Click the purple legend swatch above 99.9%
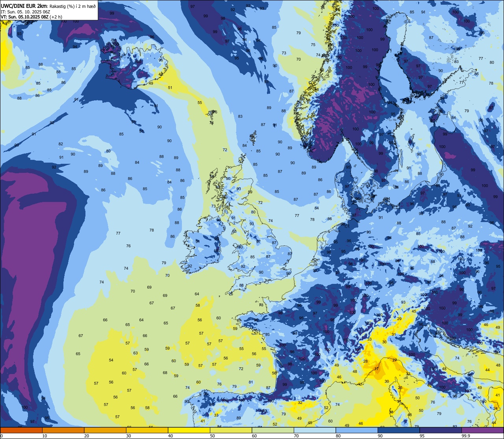Viewport: 504px width, 439px height. [x=482, y=430]
